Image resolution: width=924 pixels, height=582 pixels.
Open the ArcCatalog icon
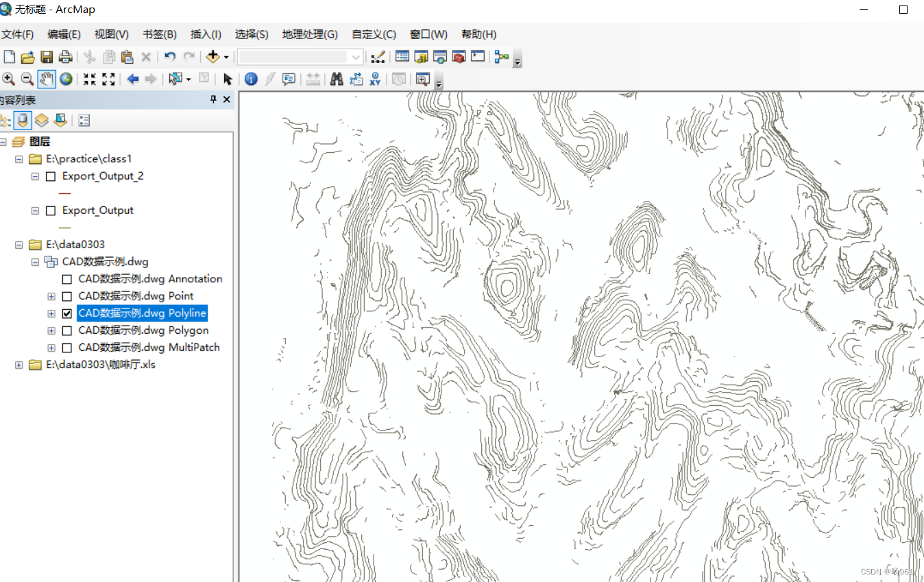click(421, 56)
